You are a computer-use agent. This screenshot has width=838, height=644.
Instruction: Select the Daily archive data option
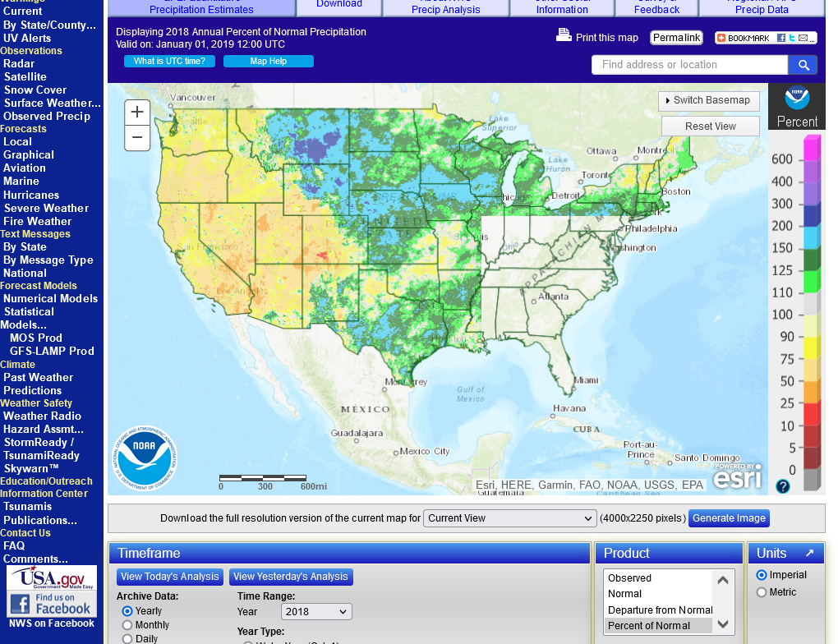pos(127,638)
